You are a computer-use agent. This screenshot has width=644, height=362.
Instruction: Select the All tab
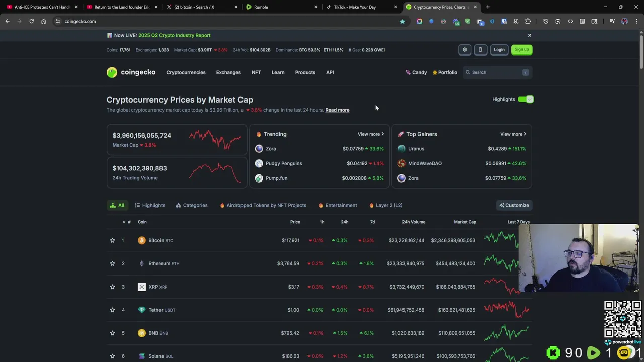pyautogui.click(x=117, y=205)
